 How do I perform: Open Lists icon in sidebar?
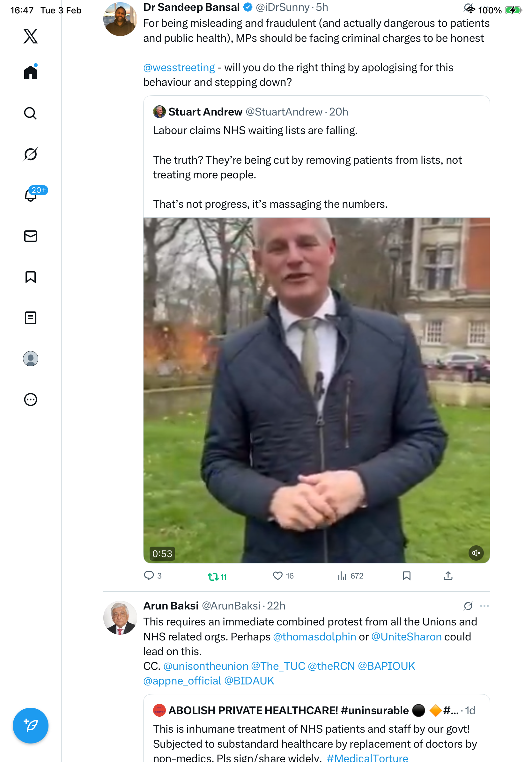(x=31, y=318)
